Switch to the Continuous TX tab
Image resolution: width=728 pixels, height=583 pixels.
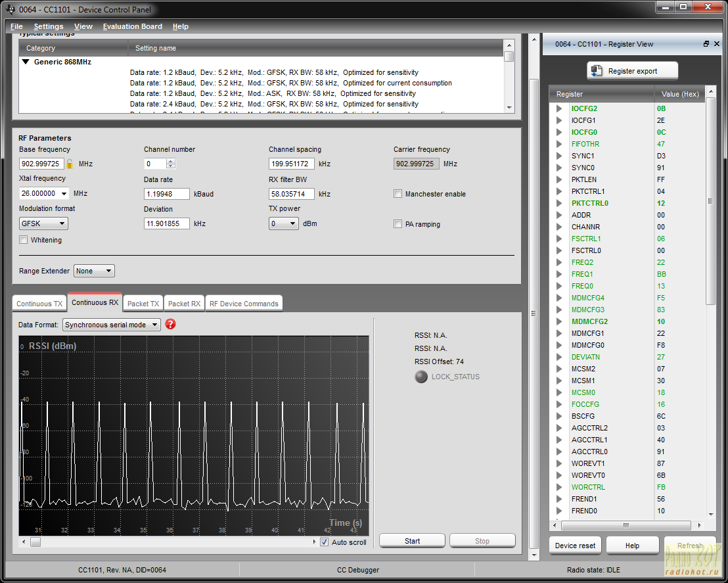(39, 304)
